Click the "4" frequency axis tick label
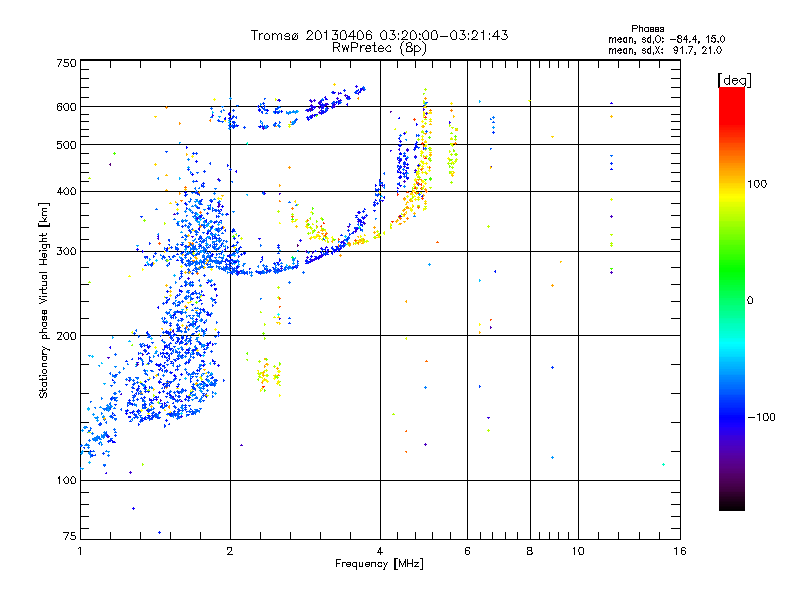 [380, 551]
